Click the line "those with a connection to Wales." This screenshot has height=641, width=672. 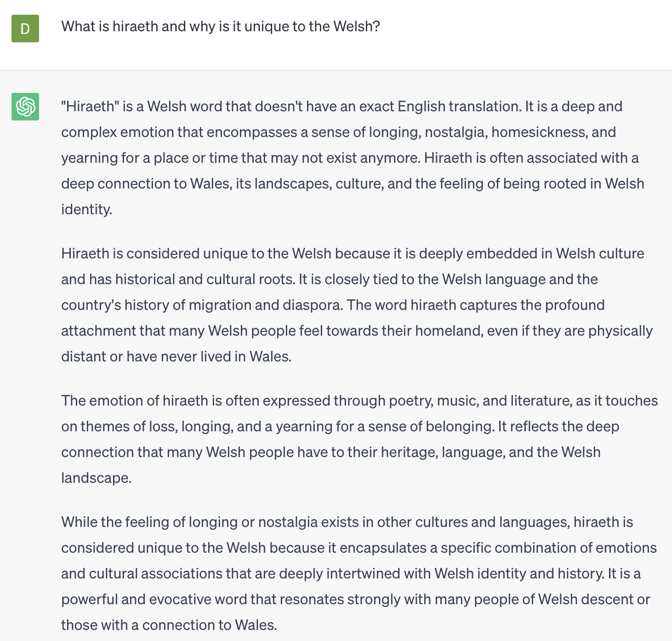click(169, 625)
